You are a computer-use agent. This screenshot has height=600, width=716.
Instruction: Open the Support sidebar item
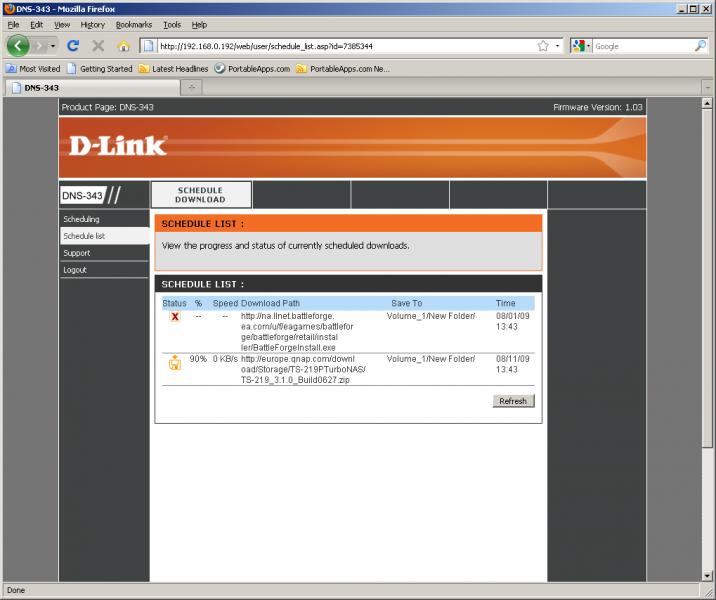point(104,253)
